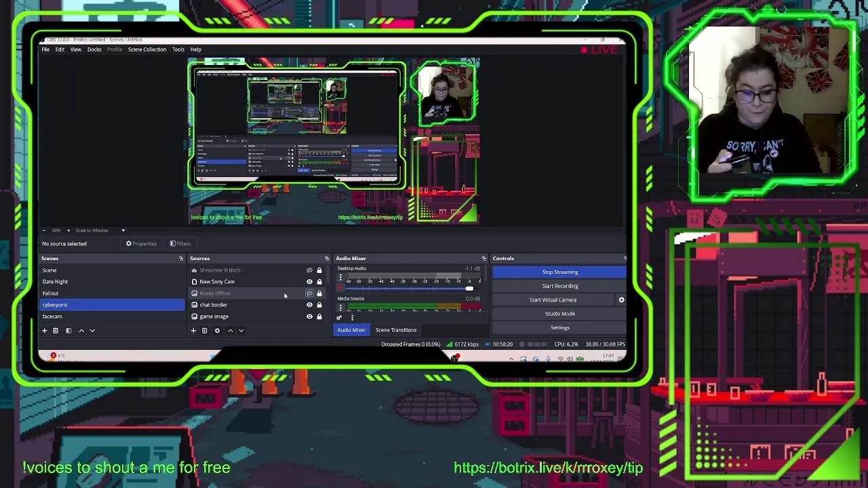This screenshot has width=868, height=488.
Task: Open scene filters icon in Scenes toolbar
Action: pyautogui.click(x=68, y=331)
